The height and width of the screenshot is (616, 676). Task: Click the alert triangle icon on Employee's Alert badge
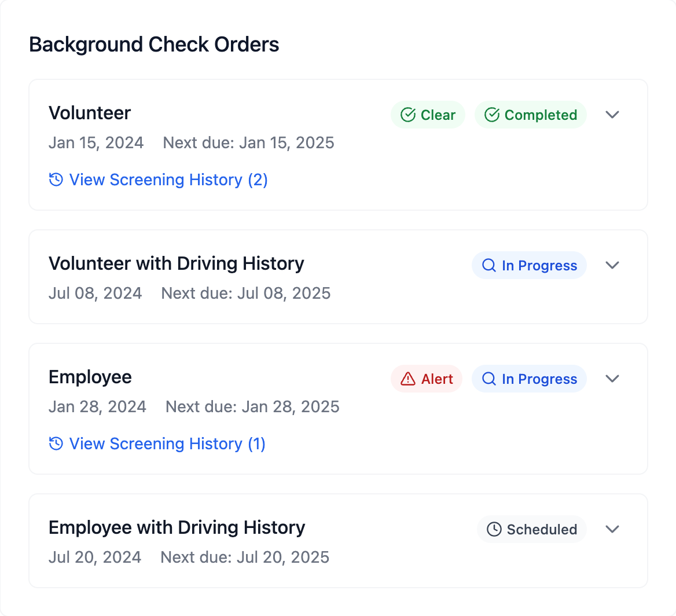click(407, 379)
